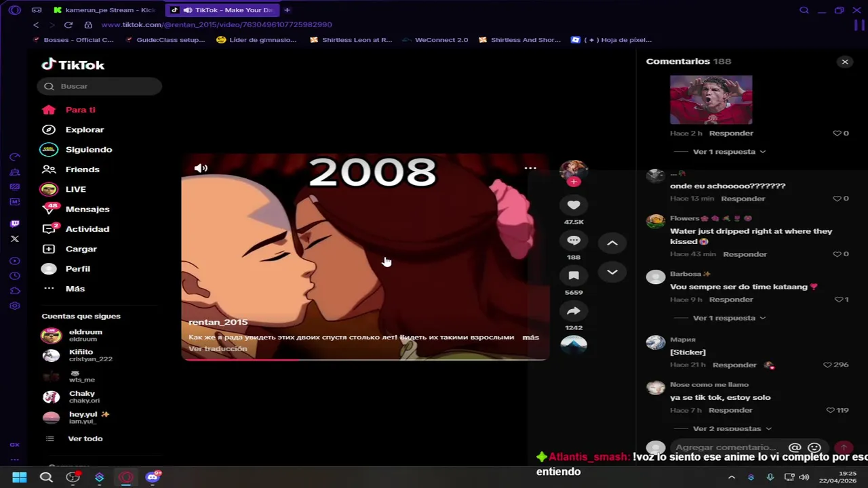Open followed account eldruum
868x488 pixels.
[x=85, y=335]
